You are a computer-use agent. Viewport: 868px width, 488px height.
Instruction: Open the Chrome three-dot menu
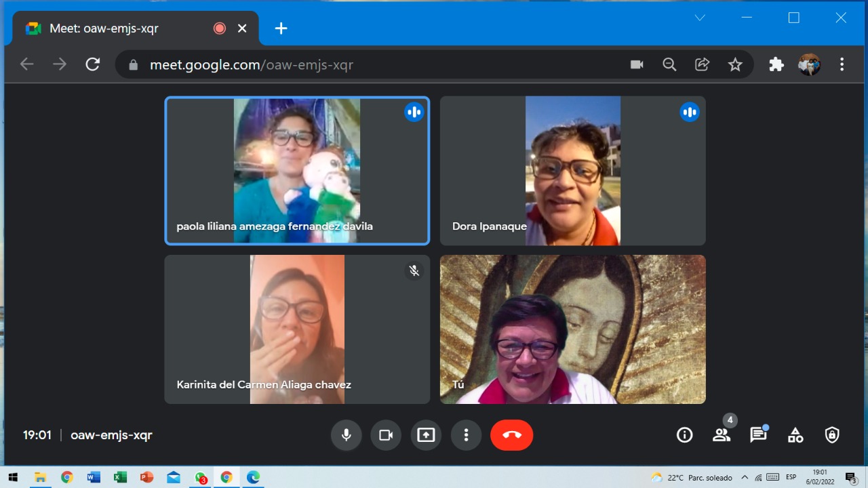click(x=842, y=64)
